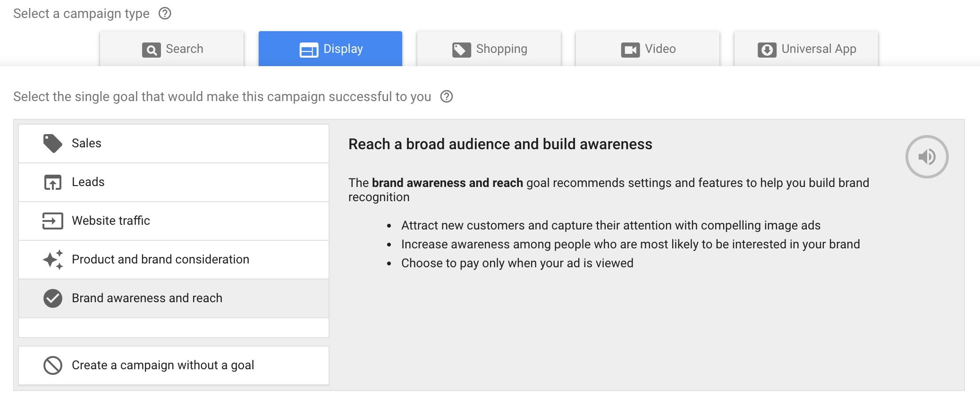Toggle the Brand awareness checkmark
980x407 pixels.
tap(52, 298)
